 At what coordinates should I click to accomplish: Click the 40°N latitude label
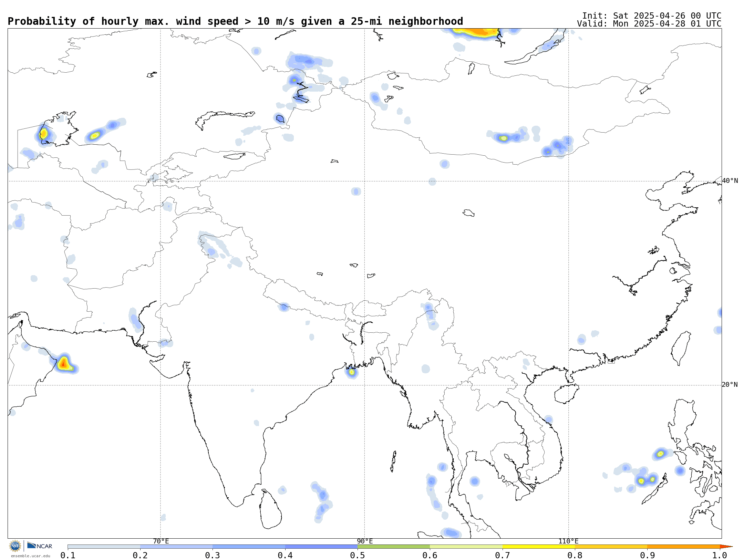pyautogui.click(x=730, y=181)
